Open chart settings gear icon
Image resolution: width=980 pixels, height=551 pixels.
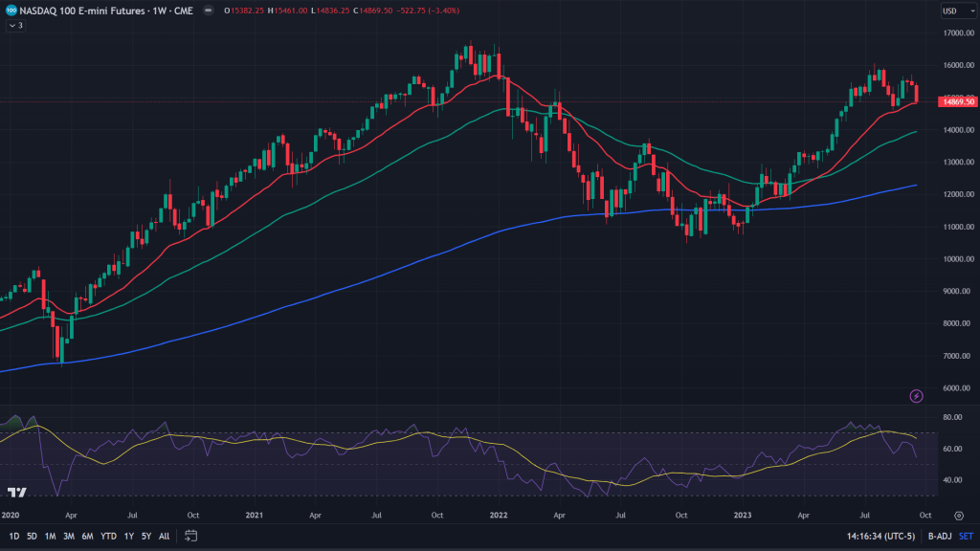[x=958, y=515]
